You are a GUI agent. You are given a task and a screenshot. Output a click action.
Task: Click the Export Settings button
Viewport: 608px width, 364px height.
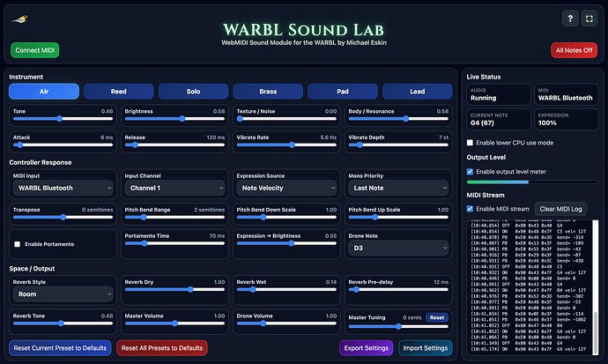tap(366, 348)
